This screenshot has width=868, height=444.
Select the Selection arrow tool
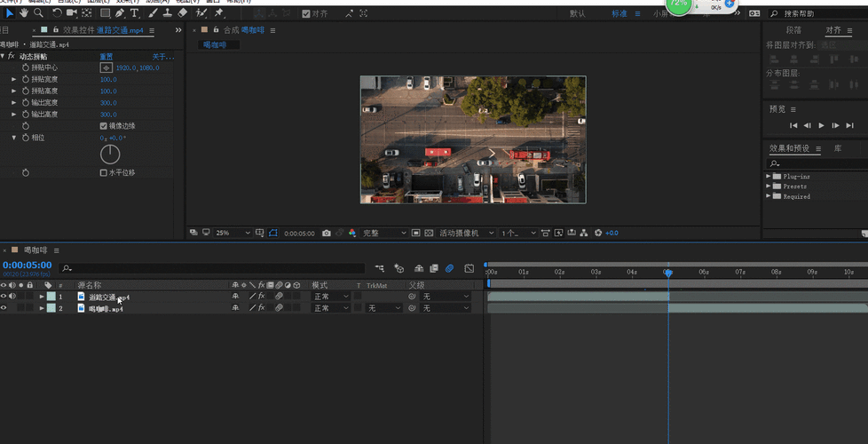point(10,12)
